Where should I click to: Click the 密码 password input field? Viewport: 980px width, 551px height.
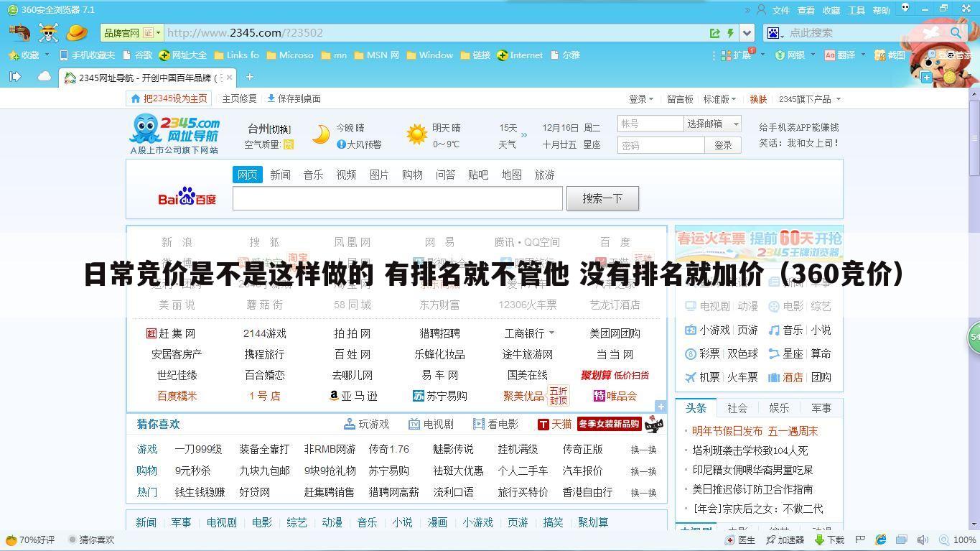pyautogui.click(x=661, y=145)
